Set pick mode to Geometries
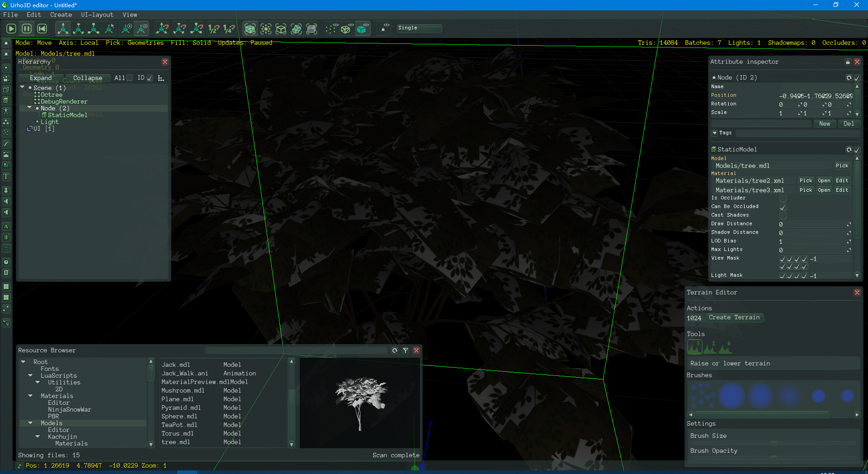868x474 pixels. 250,29
